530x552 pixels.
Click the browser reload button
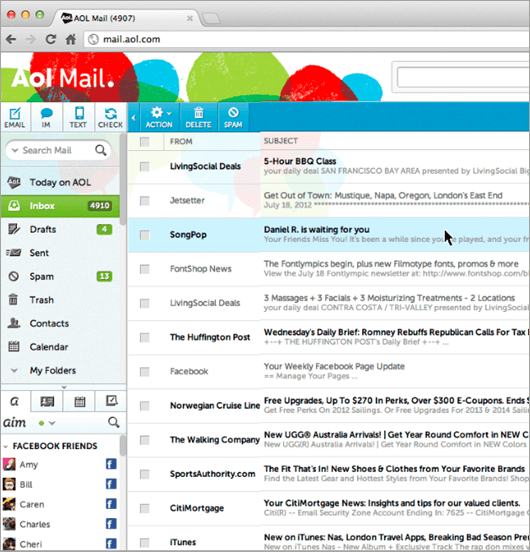click(51, 39)
